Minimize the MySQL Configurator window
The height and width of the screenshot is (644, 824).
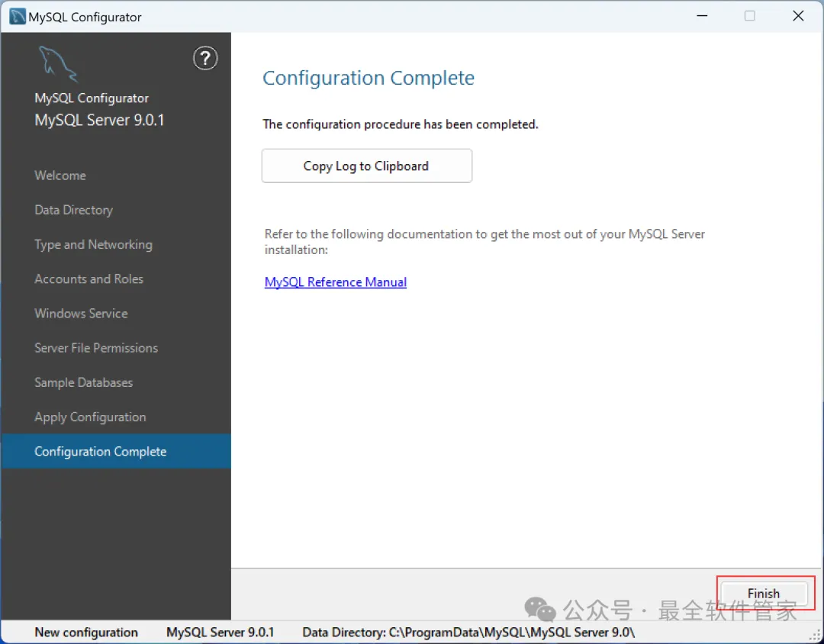pos(702,16)
